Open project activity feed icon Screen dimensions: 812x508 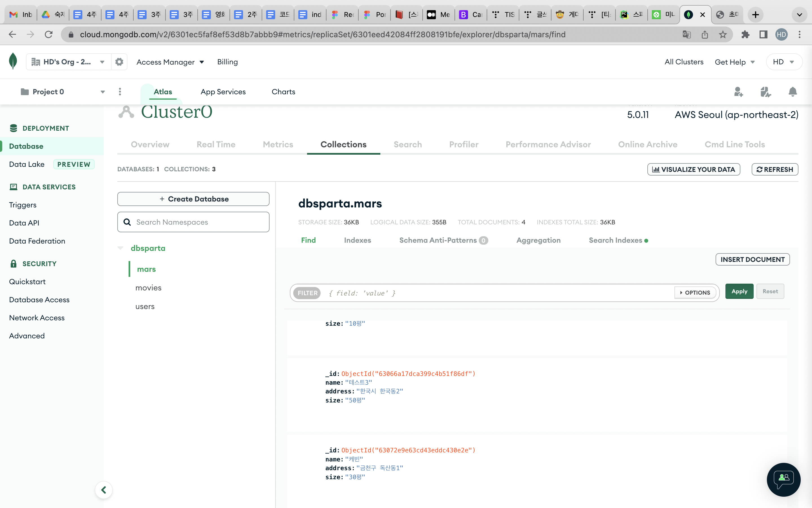coord(765,92)
